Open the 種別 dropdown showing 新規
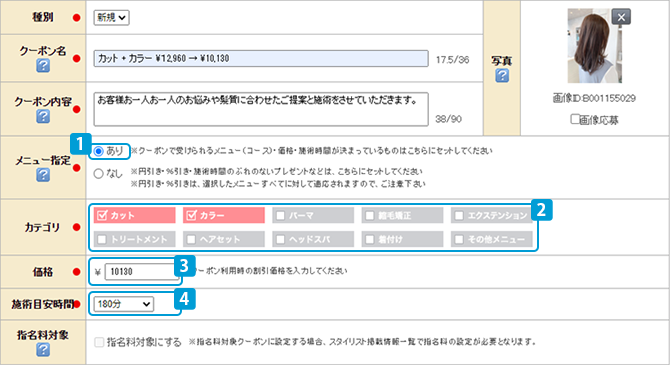The width and height of the screenshot is (670, 365). coord(112,18)
